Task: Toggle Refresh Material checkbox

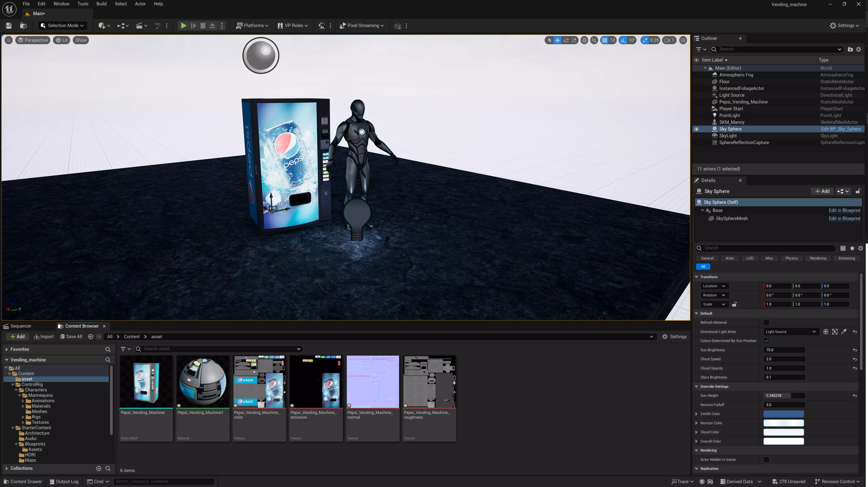Action: point(767,323)
